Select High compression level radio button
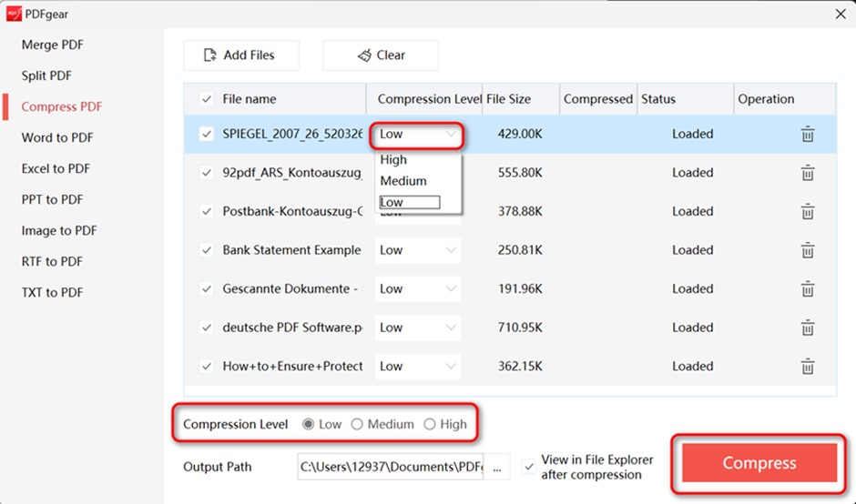Viewport: 856px width, 504px height. click(430, 424)
